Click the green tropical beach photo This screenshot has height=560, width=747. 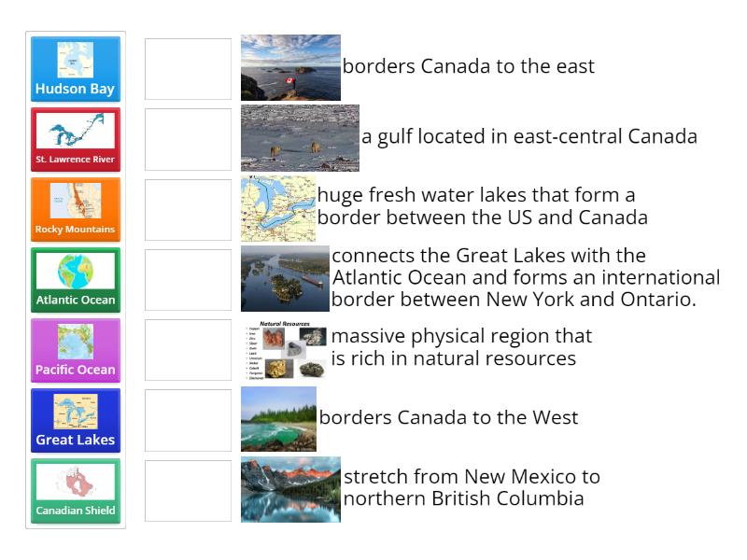[280, 419]
